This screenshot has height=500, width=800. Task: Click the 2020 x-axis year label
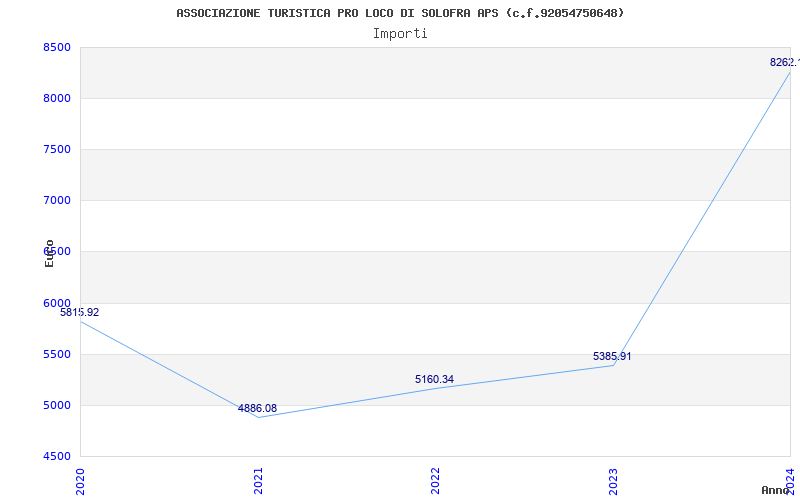[x=80, y=481]
